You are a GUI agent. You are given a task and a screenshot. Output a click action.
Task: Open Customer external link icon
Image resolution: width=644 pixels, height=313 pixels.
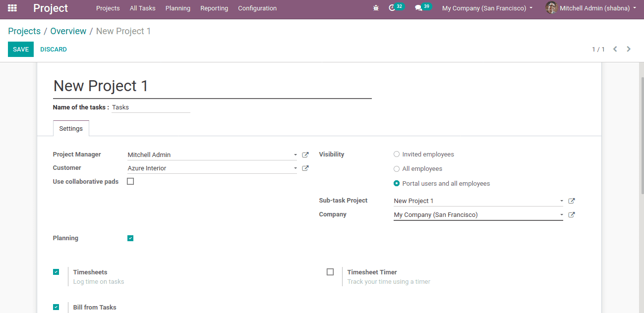pos(305,168)
